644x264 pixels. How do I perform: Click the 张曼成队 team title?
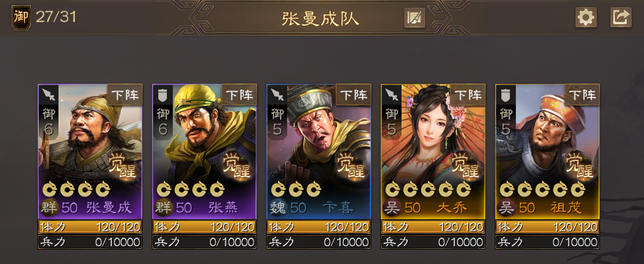321,18
